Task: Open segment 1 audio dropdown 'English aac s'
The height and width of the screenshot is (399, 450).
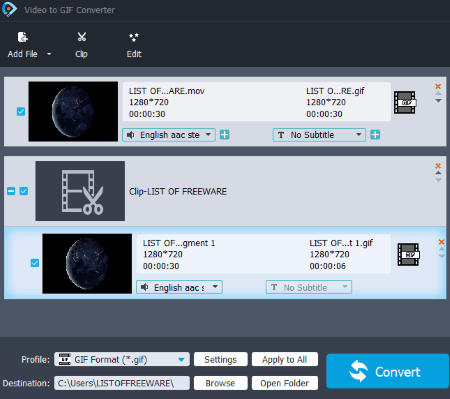Action: [x=179, y=287]
